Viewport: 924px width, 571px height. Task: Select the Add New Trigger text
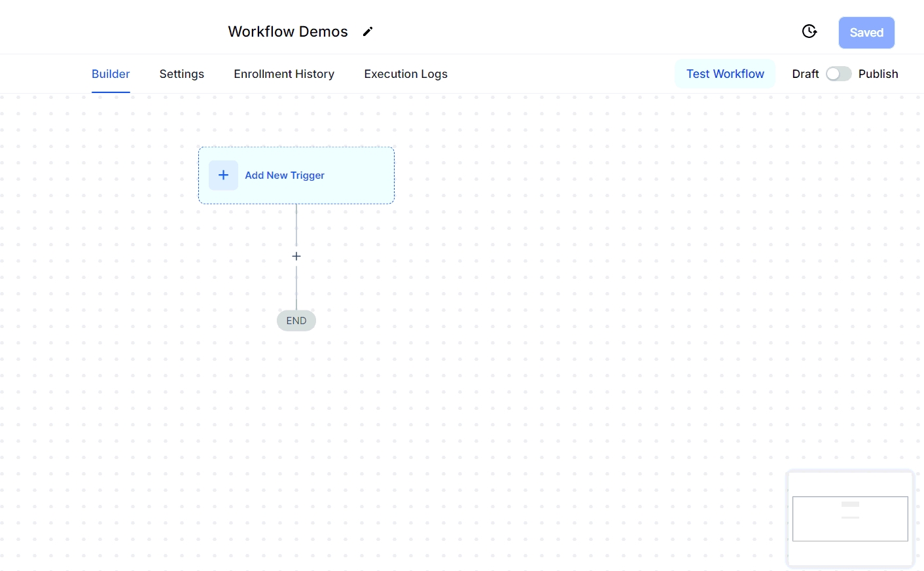point(285,175)
